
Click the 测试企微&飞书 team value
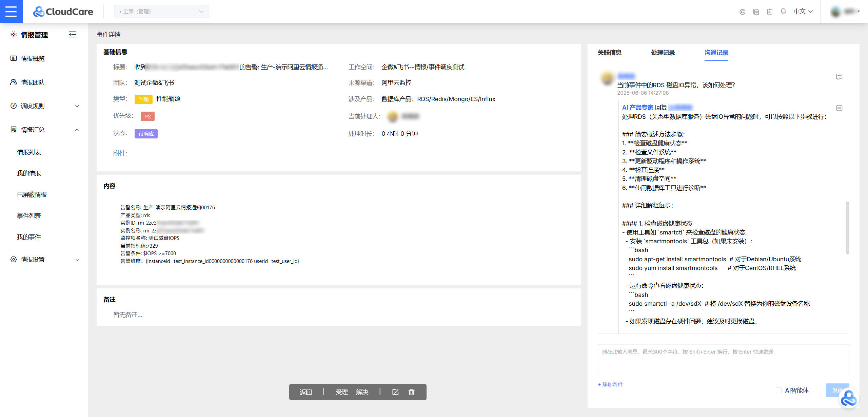pyautogui.click(x=154, y=83)
